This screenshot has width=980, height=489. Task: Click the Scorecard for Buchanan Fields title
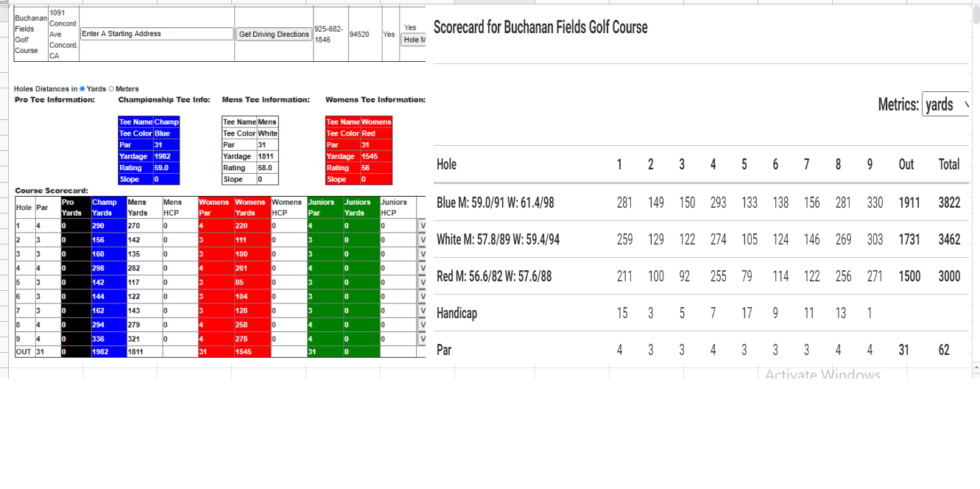point(540,27)
